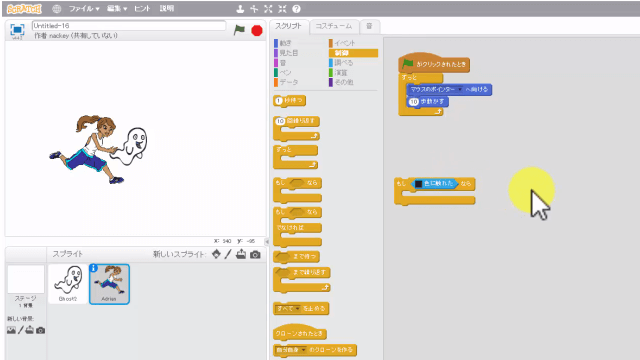Click the green flag to start the project
Image resolution: width=640 pixels, height=360 pixels.
coord(239,30)
